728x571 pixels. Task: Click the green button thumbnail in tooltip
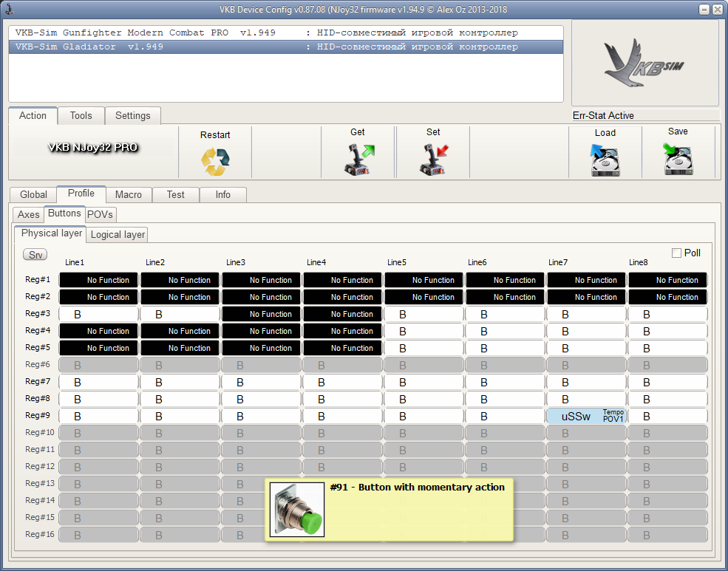pos(297,510)
